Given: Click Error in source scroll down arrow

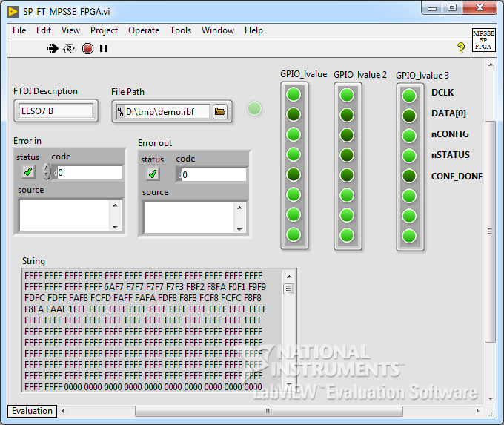Looking at the screenshot, I should [x=115, y=226].
